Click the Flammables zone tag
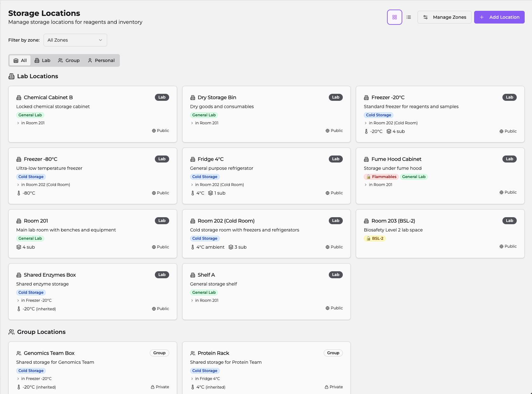The width and height of the screenshot is (532, 394). [x=381, y=177]
